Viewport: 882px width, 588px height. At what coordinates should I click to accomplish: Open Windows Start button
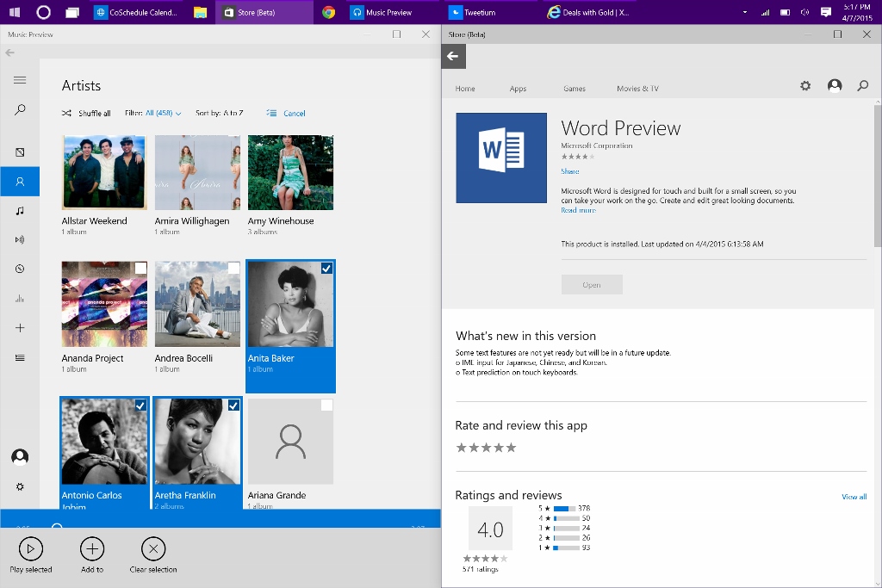15,12
